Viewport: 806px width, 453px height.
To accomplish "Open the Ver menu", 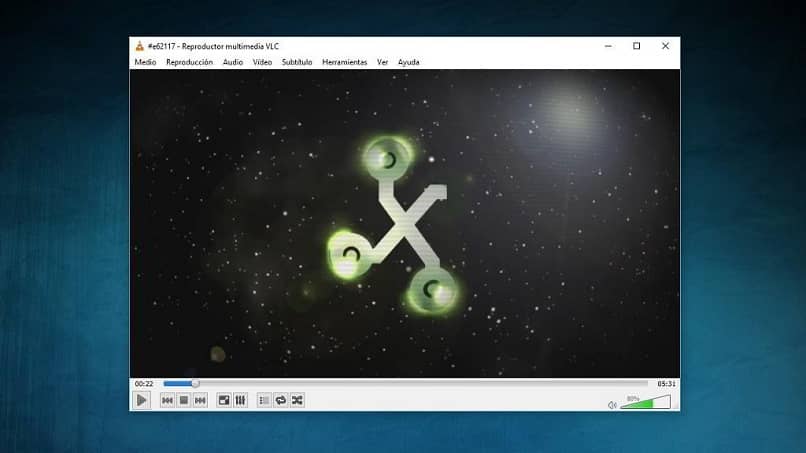I will (x=382, y=62).
